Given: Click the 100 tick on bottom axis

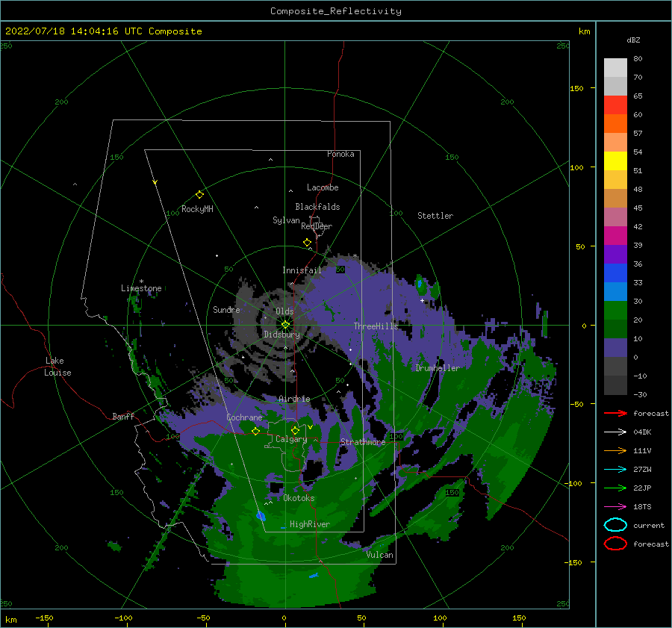Looking at the screenshot, I should (x=440, y=618).
